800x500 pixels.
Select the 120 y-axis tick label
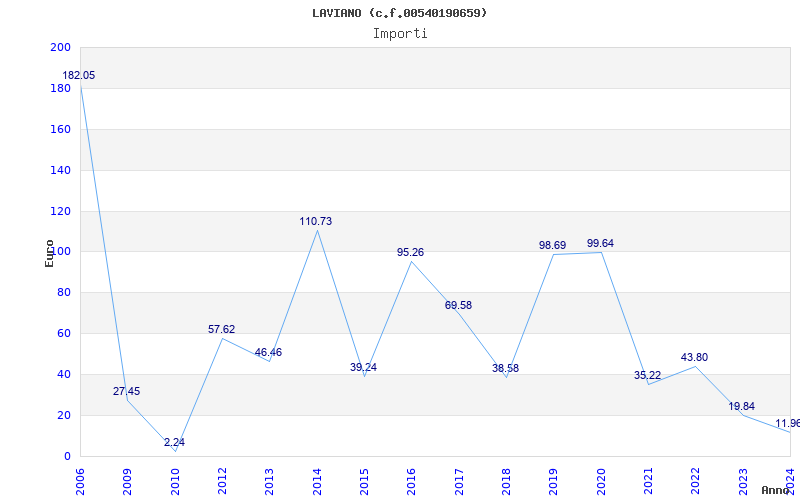tap(60, 211)
